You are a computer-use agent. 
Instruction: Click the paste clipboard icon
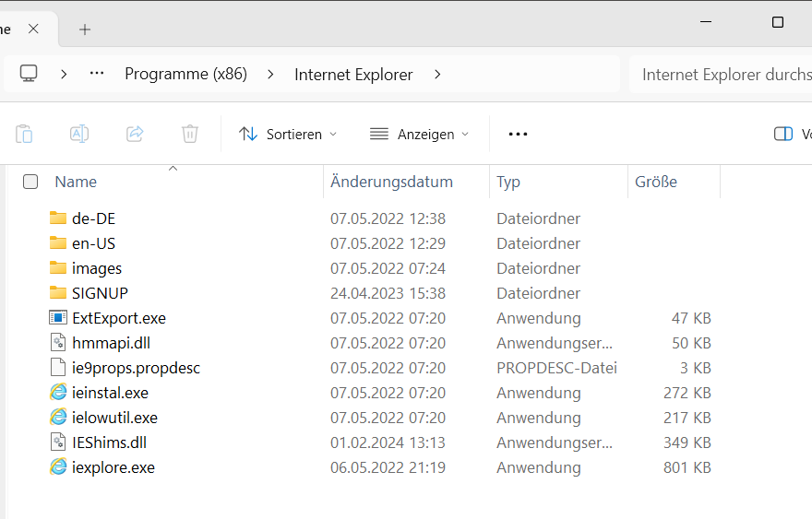point(24,134)
